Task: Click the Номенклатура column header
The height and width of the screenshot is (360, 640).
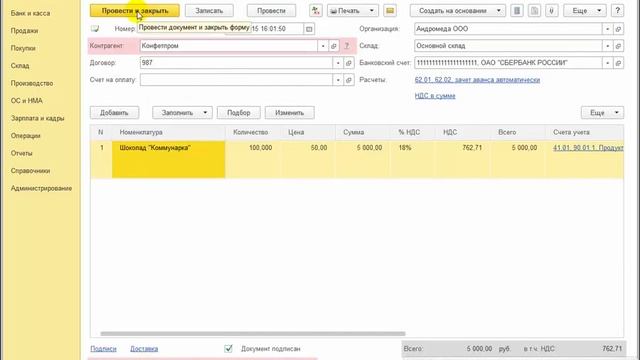Action: point(169,132)
